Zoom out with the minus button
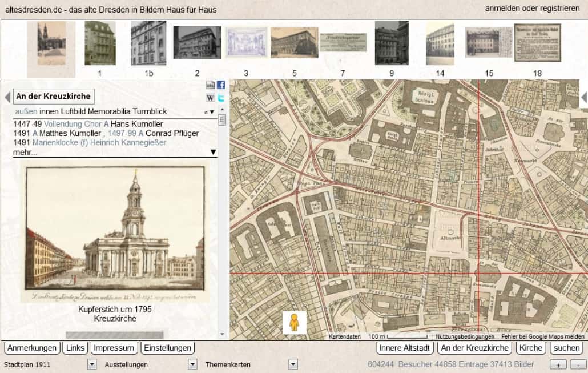The height and width of the screenshot is (373, 588). [578, 364]
